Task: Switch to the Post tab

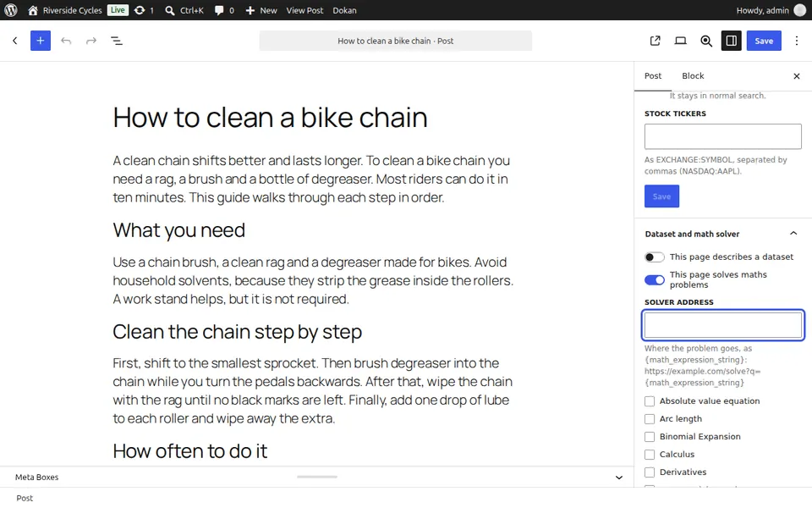Action: pos(653,76)
